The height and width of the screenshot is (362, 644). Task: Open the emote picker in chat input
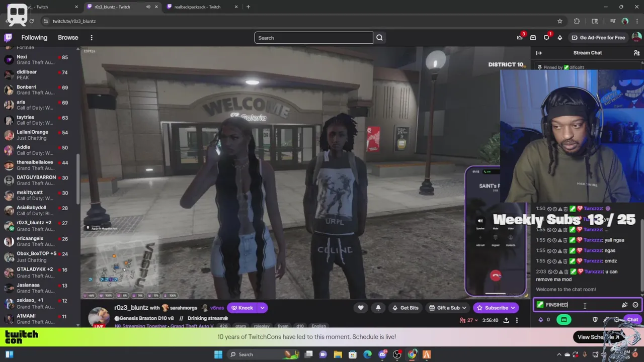[x=635, y=305]
